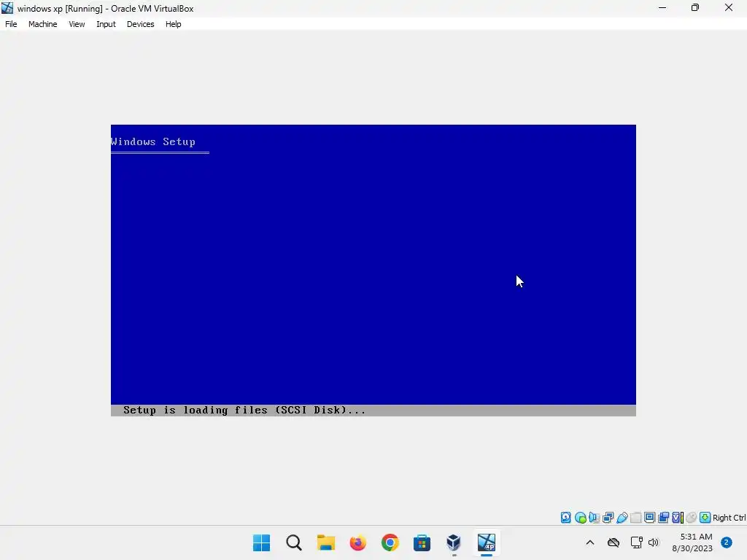
Task: Click the CPU virtualization indicator icon
Action: point(678,518)
